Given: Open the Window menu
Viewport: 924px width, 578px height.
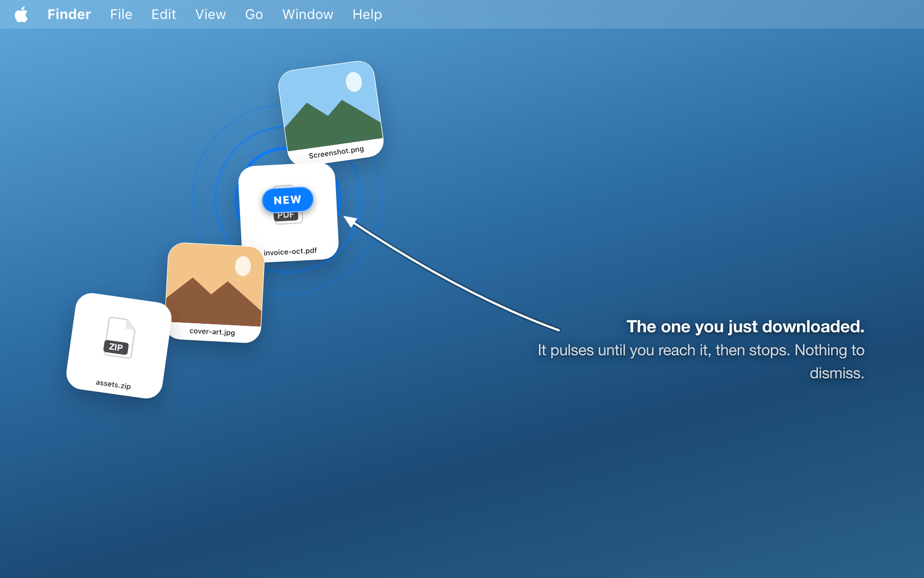Looking at the screenshot, I should coord(307,15).
